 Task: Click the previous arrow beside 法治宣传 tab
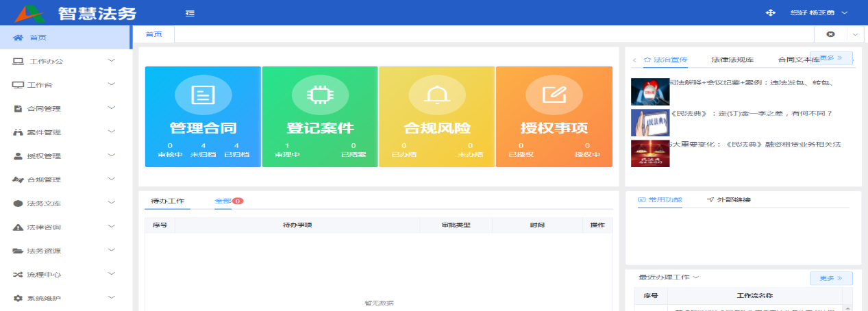634,60
